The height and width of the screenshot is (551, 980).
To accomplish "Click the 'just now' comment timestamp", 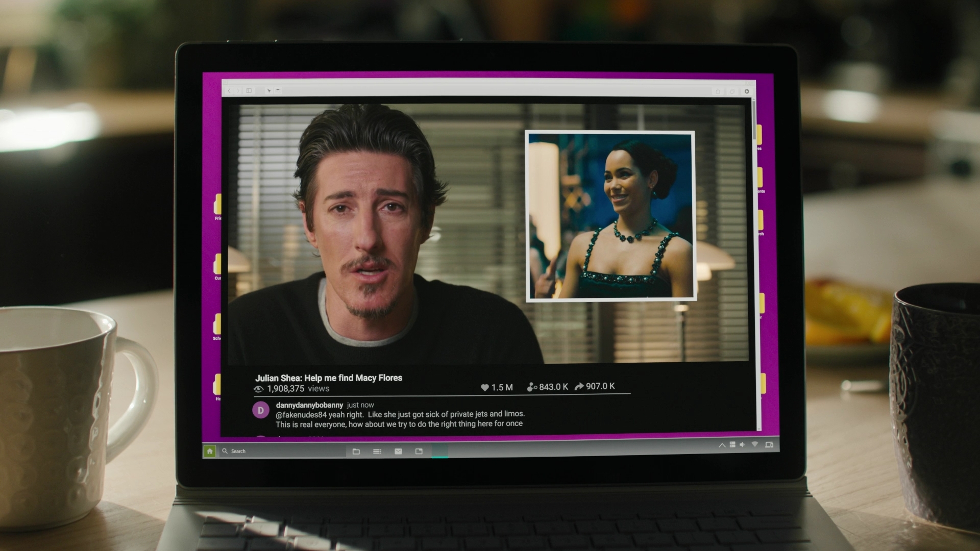I will tap(360, 405).
